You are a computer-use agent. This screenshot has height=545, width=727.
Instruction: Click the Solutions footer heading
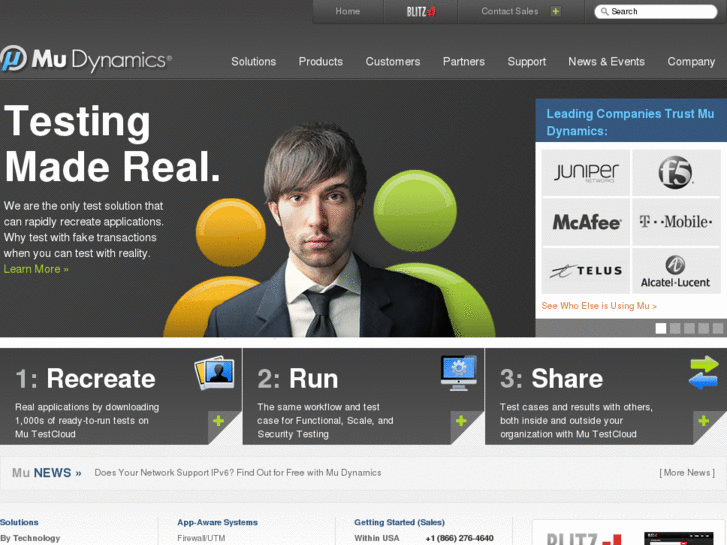click(19, 522)
